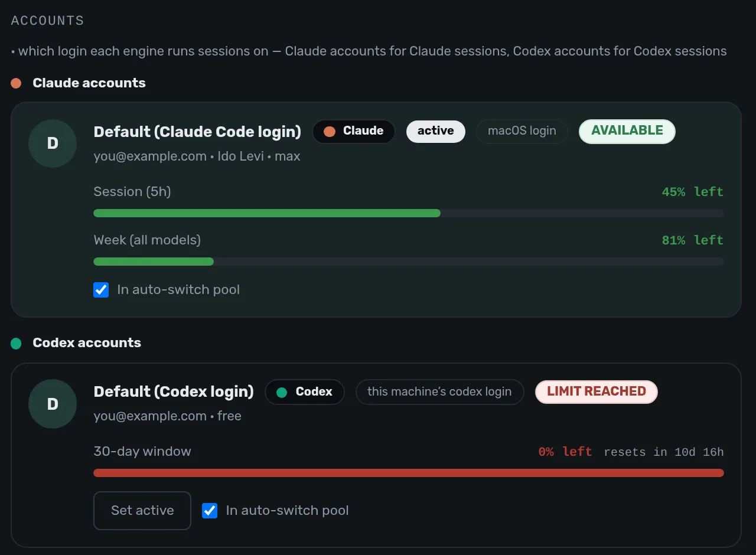Uncheck auto-switch pool for the Claude account
This screenshot has height=555, width=756.
point(101,290)
